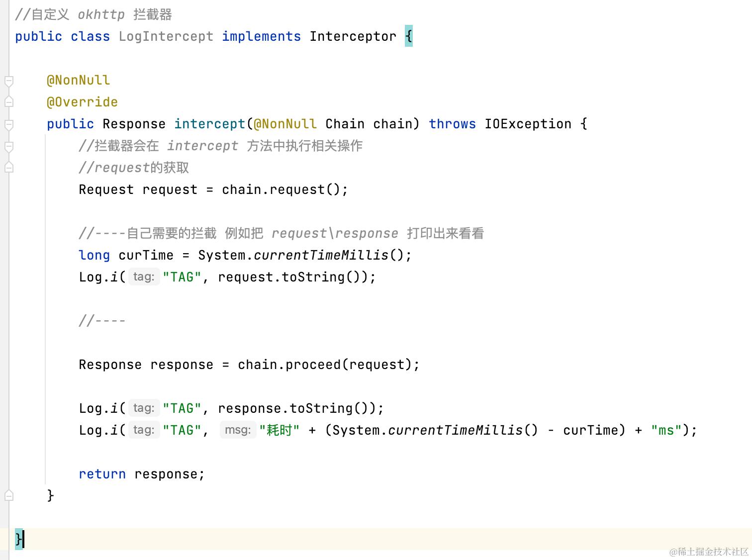Image resolution: width=752 pixels, height=560 pixels.
Task: Click the return response statement
Action: (x=141, y=473)
